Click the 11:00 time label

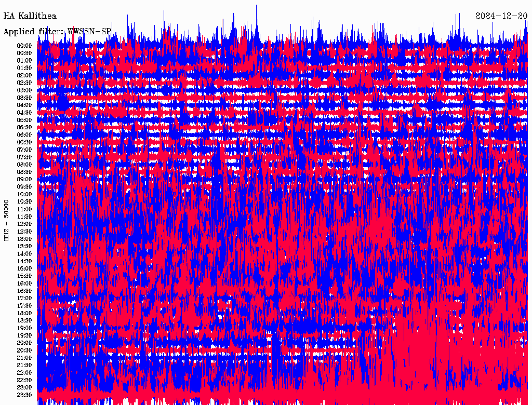tap(24, 209)
